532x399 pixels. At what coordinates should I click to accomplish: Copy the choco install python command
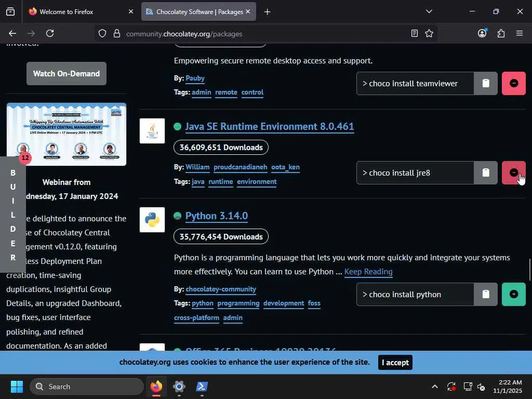pyautogui.click(x=486, y=294)
